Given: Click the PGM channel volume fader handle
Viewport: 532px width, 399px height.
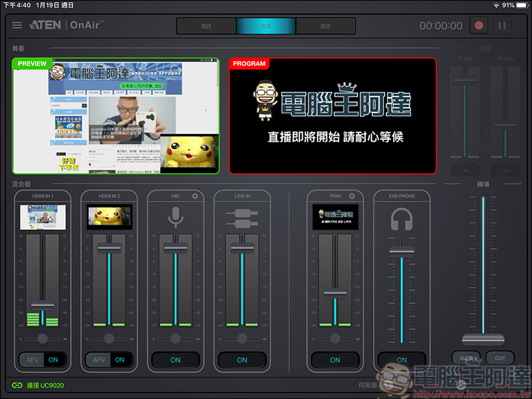Looking at the screenshot, I should (335, 293).
